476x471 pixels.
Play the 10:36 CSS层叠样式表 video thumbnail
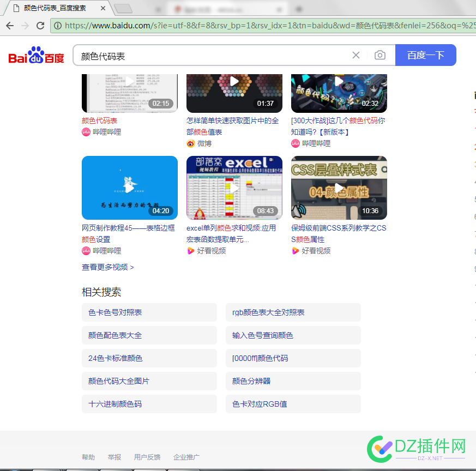coord(339,188)
